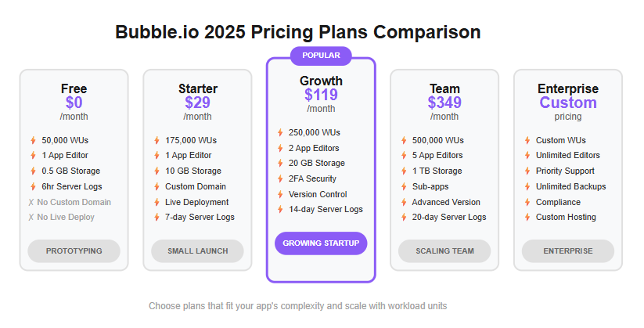Click the X icon beside No Live Deploy
This screenshot has width=644, height=328.
tap(31, 218)
